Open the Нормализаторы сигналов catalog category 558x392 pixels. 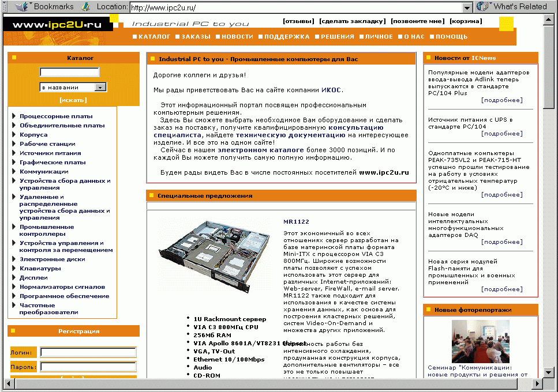pyautogui.click(x=62, y=287)
